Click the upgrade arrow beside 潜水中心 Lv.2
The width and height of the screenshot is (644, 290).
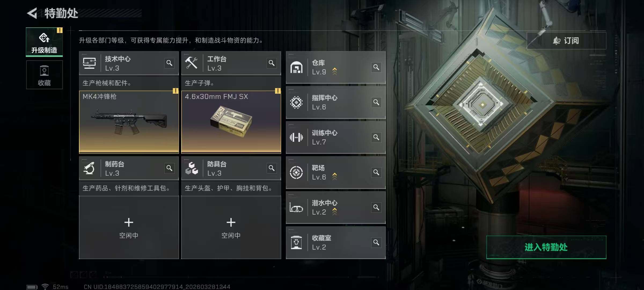[335, 212]
